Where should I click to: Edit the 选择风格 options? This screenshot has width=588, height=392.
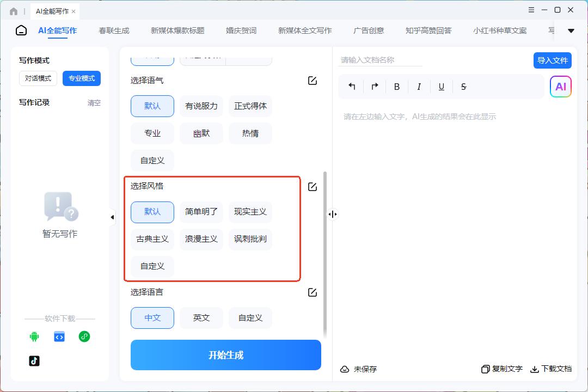coord(313,187)
